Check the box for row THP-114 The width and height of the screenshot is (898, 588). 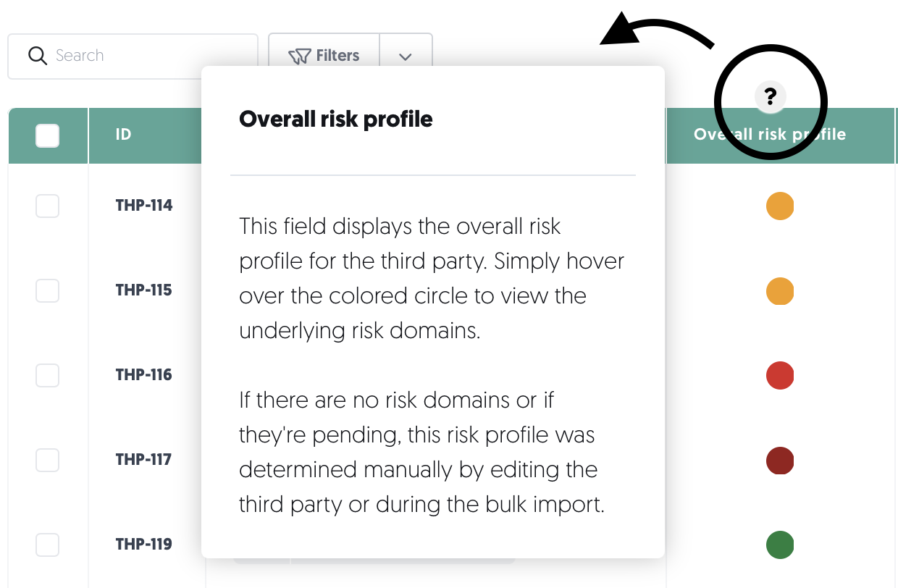pos(48,206)
